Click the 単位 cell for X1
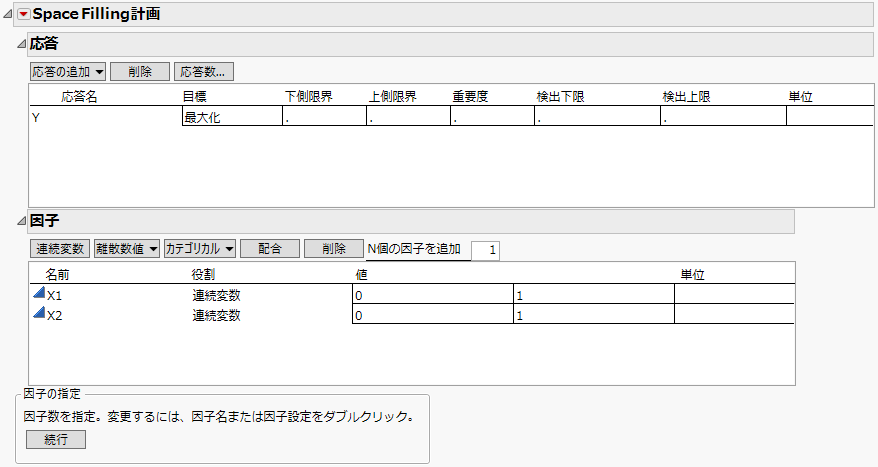 (734, 295)
